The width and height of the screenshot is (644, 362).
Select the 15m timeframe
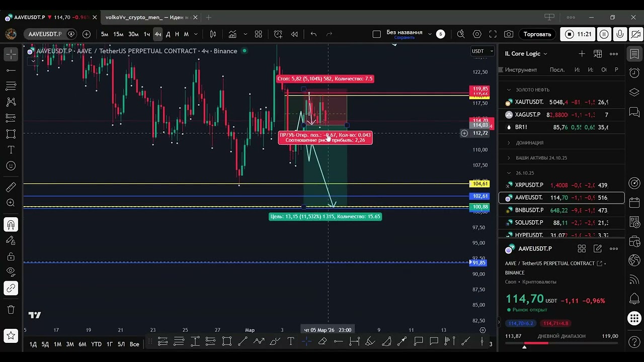pyautogui.click(x=118, y=34)
